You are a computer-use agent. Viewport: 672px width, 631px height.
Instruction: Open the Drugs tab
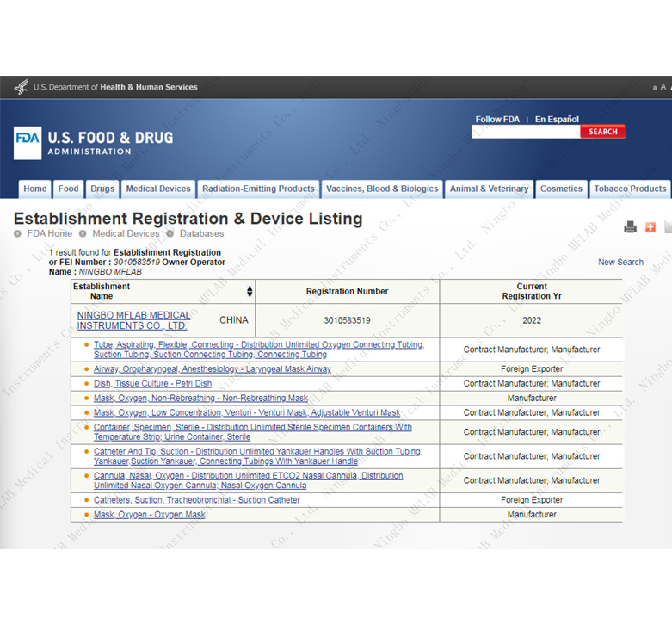pyautogui.click(x=102, y=189)
